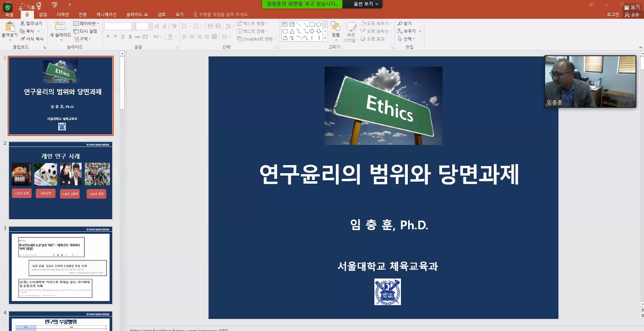Expand the 레이아웃 layout dropdown
Image resolution: width=644 pixels, height=331 pixels.
(86, 23)
